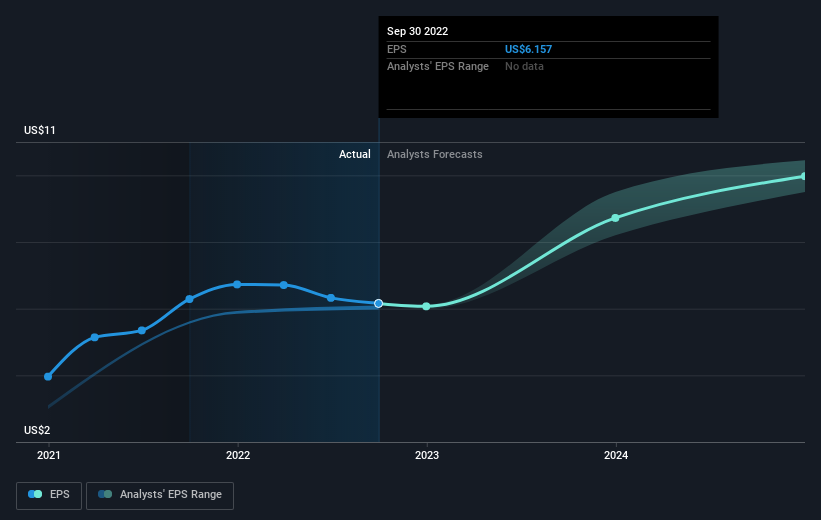Click the Sep 30 2022 tooltip date

click(417, 31)
